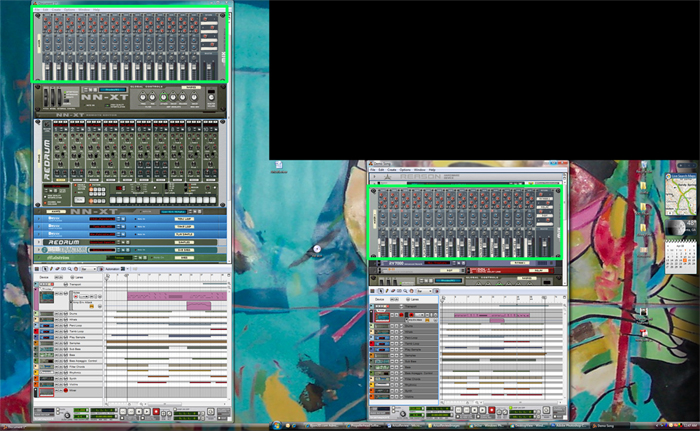Click Rewind in the Demo Song transport

[x=458, y=410]
